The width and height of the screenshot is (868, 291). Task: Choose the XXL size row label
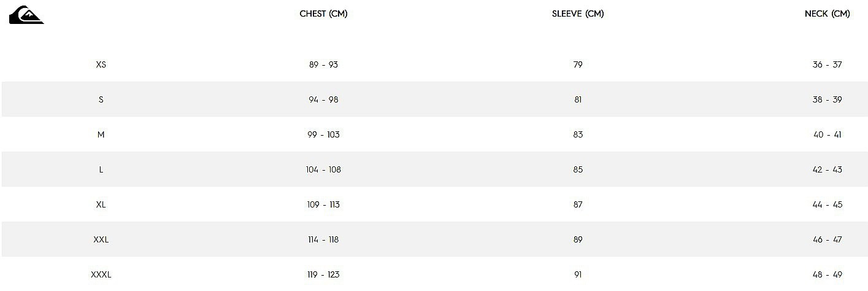[101, 239]
